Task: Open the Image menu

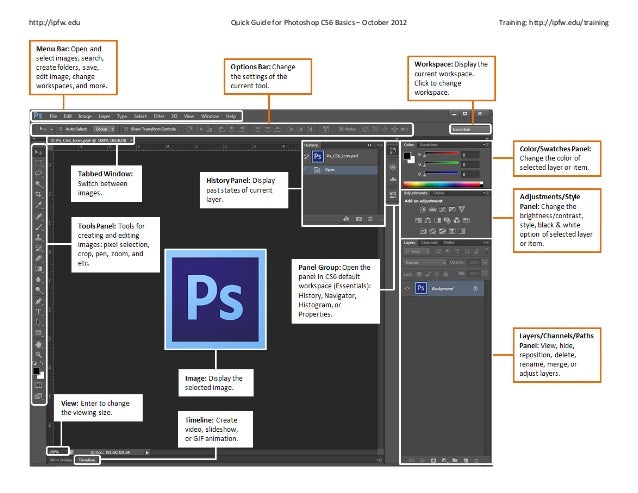Action: (x=85, y=116)
